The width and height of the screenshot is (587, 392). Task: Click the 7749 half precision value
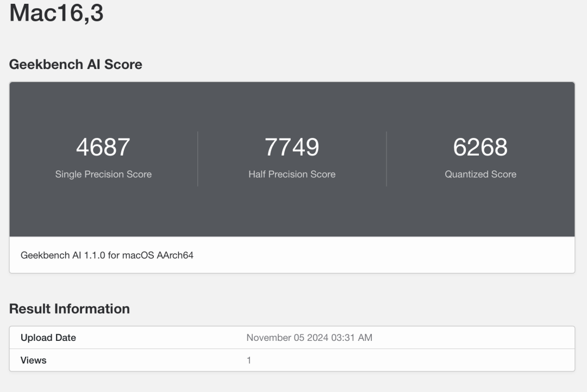(292, 147)
